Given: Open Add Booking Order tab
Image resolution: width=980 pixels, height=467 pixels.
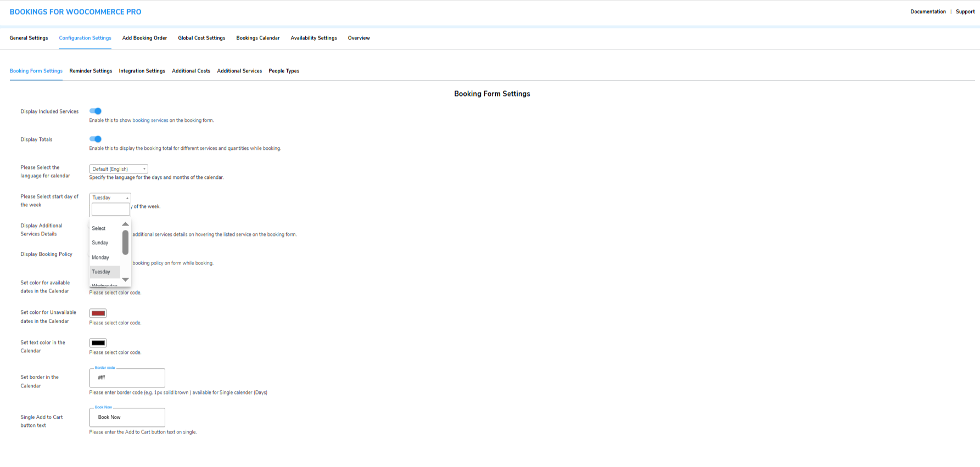Looking at the screenshot, I should 144,38.
